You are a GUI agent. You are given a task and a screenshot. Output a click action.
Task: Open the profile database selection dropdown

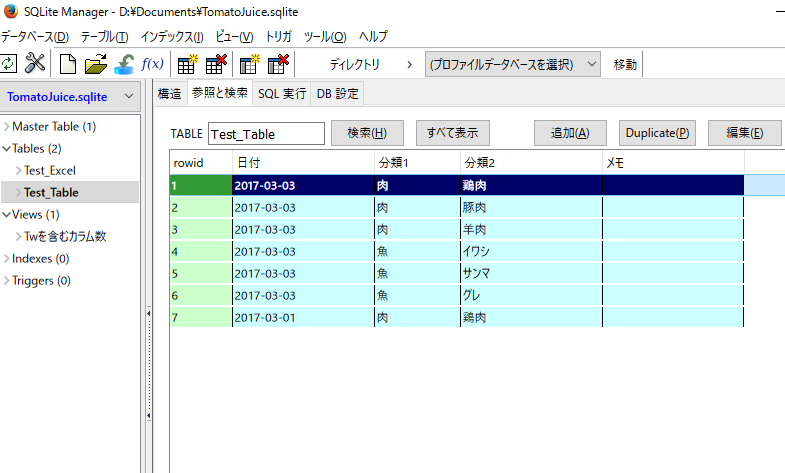512,64
